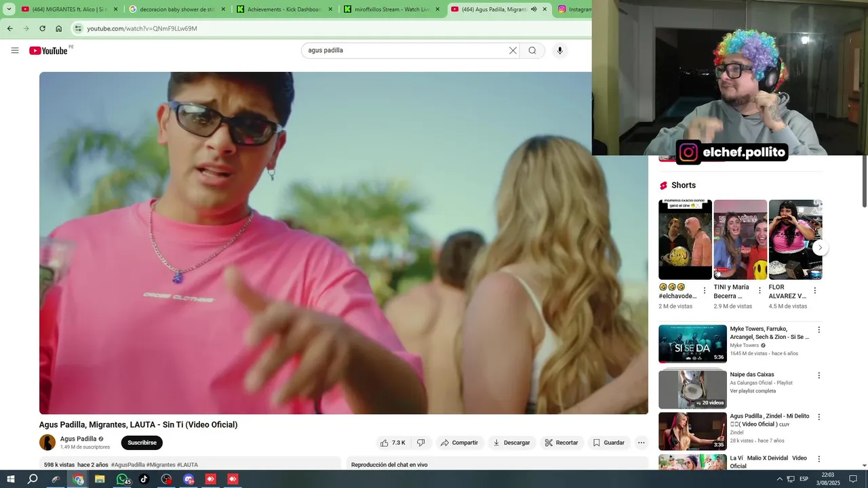The image size is (868, 488).
Task: Open options for Naipe das Caixas
Action: pyautogui.click(x=818, y=375)
